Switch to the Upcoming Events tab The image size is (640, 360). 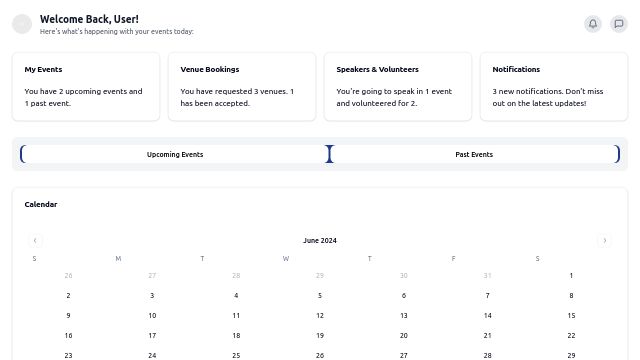(175, 154)
